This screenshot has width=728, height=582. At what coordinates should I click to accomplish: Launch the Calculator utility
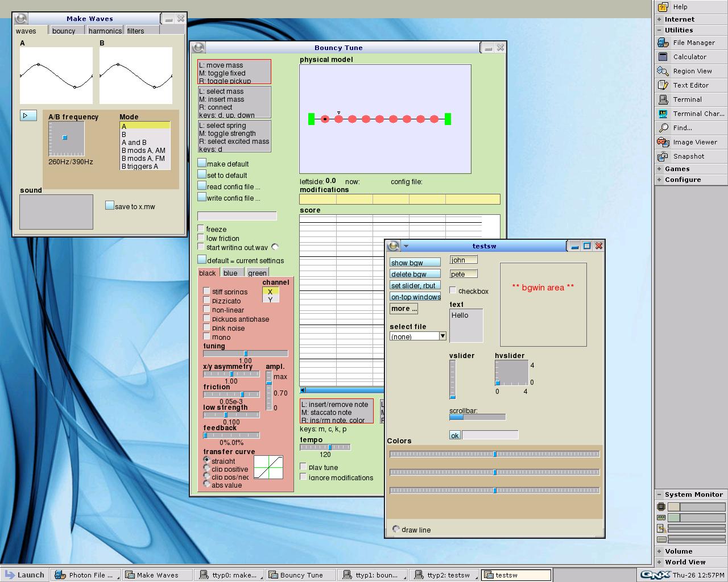click(689, 57)
